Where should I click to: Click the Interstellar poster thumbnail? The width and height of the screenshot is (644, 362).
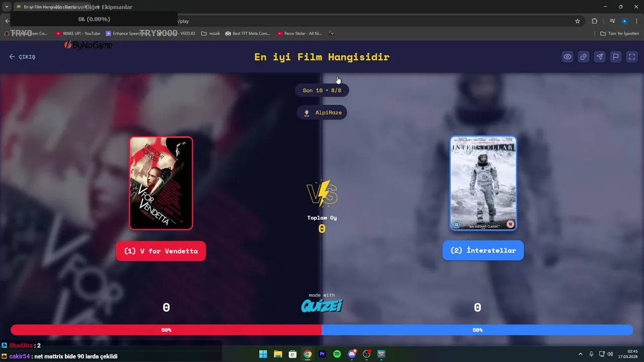click(483, 183)
